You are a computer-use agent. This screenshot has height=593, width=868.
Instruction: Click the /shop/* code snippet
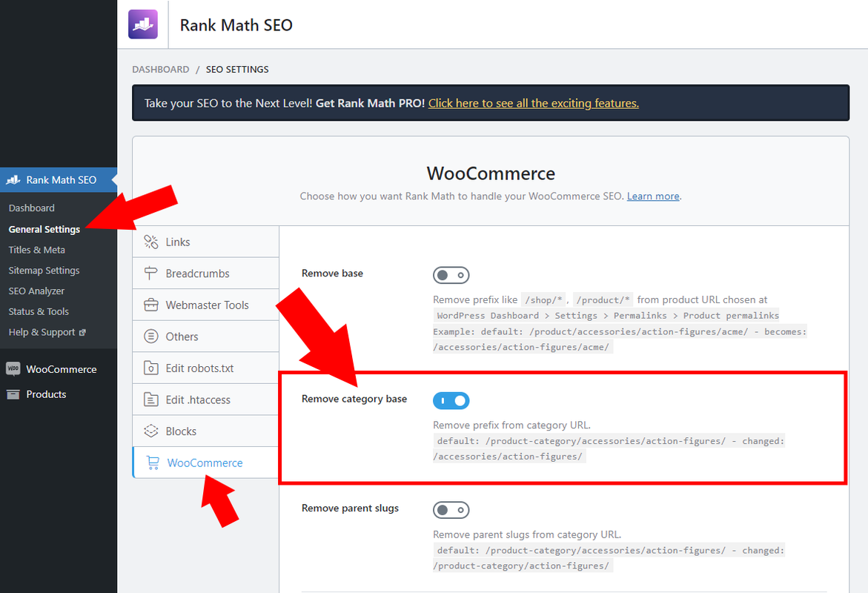(x=543, y=300)
